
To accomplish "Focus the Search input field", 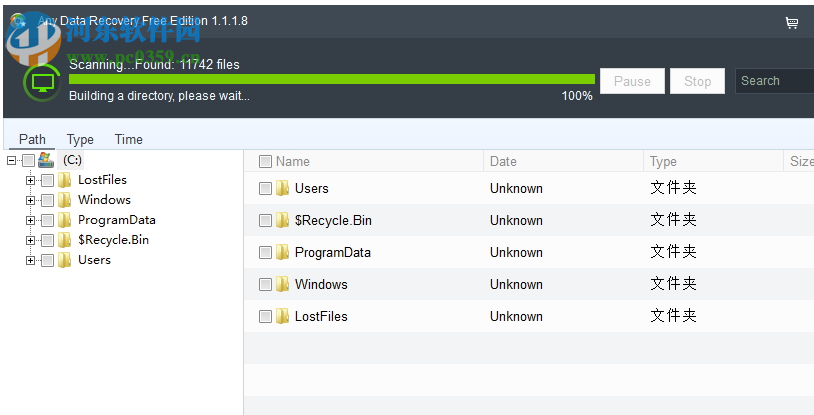I will (775, 81).
